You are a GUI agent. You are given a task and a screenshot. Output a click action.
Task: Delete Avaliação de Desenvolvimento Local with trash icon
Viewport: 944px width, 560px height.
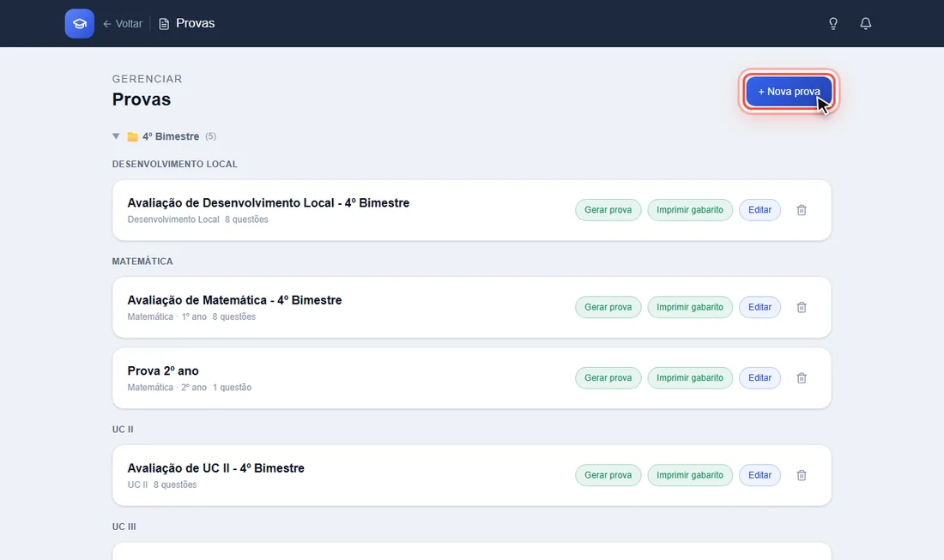click(802, 210)
